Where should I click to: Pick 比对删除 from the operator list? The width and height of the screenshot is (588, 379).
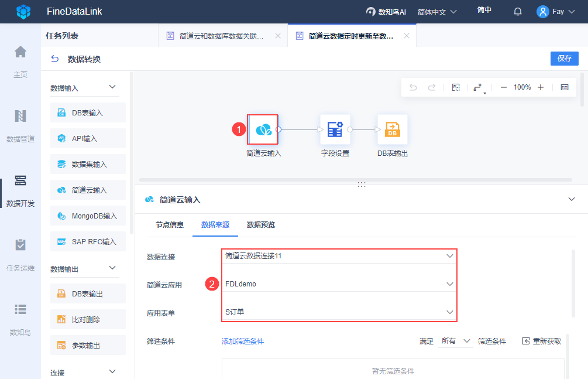[88, 319]
